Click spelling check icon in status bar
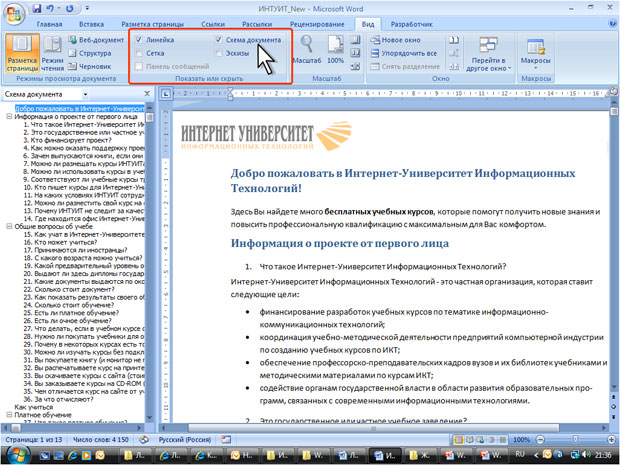 click(144, 440)
